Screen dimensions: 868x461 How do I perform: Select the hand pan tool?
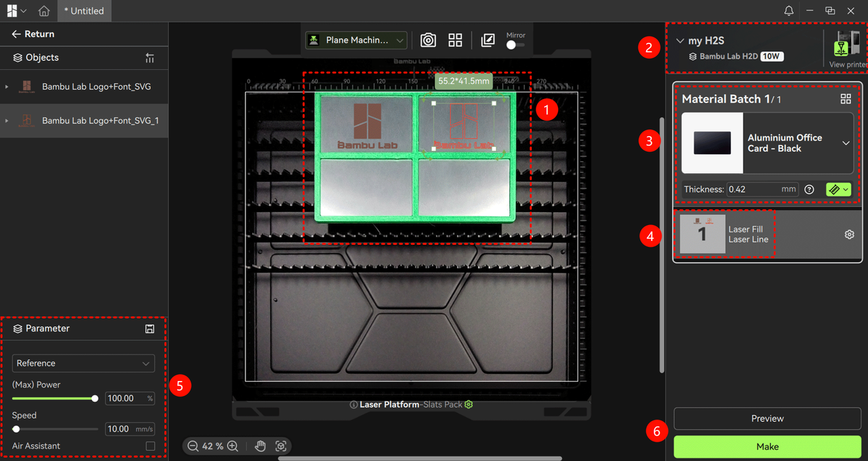[260, 446]
